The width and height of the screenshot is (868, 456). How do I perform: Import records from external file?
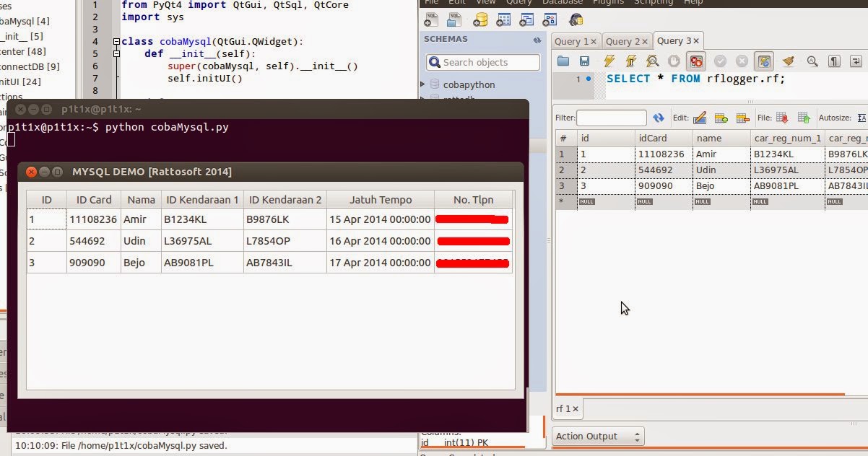click(804, 118)
